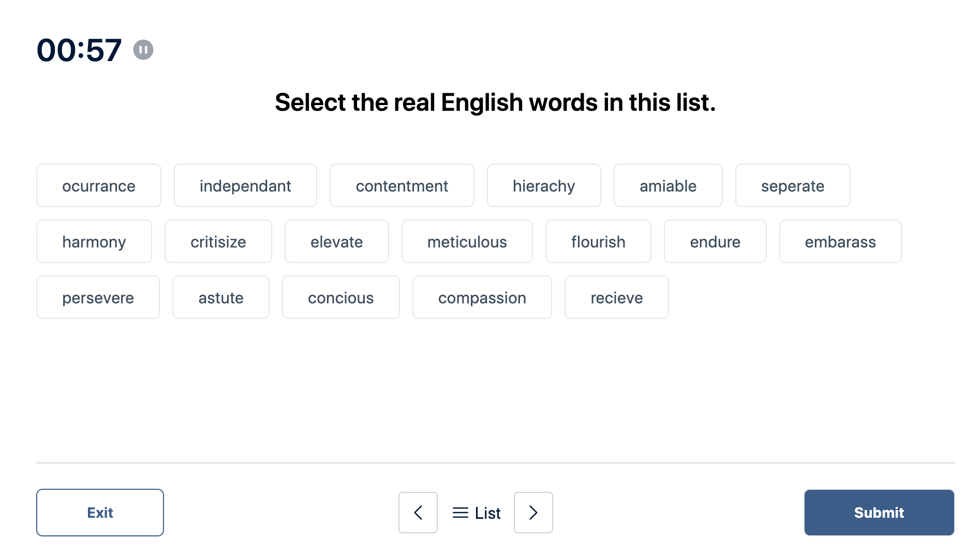Click the Submit button
The height and width of the screenshot is (554, 980).
pyautogui.click(x=879, y=513)
